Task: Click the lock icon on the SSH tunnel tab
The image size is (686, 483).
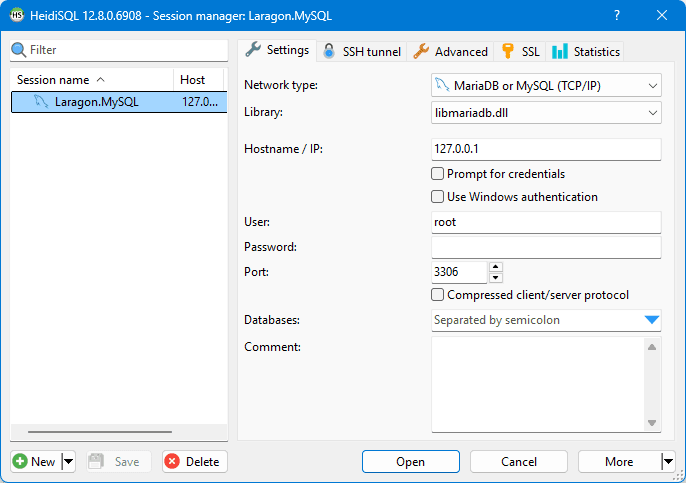Action: click(x=329, y=51)
